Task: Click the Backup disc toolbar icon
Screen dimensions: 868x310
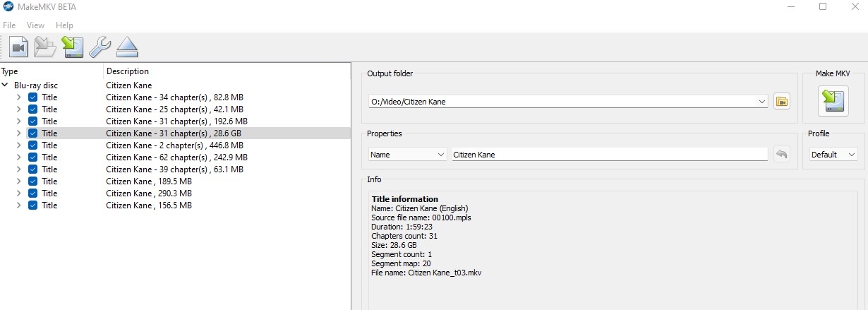Action: pos(45,47)
